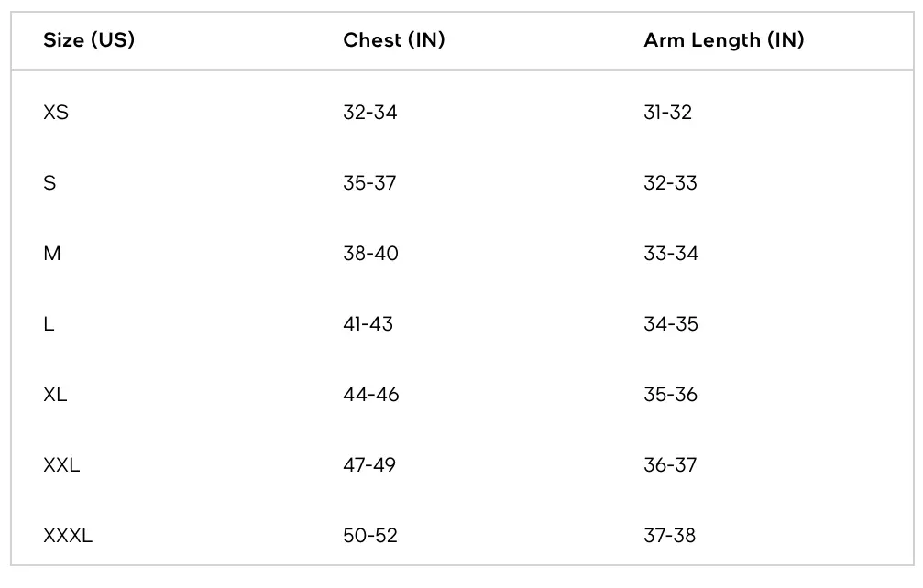
Task: Click arm length value 32-33
Action: (670, 183)
